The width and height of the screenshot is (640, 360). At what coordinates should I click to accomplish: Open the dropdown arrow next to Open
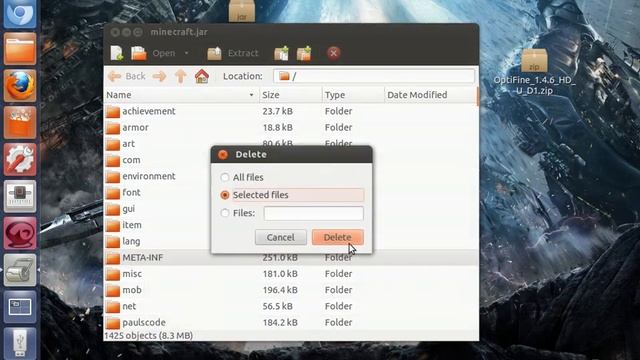point(187,53)
